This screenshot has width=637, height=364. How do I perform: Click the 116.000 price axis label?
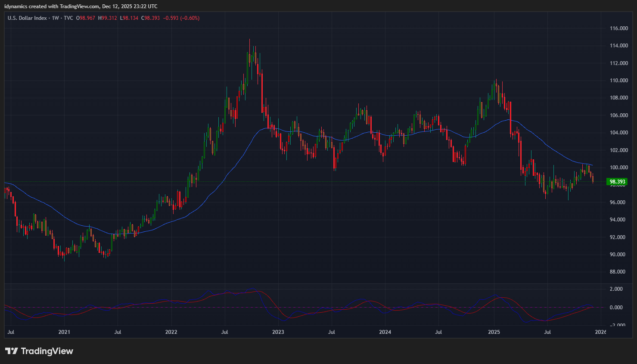pyautogui.click(x=618, y=28)
